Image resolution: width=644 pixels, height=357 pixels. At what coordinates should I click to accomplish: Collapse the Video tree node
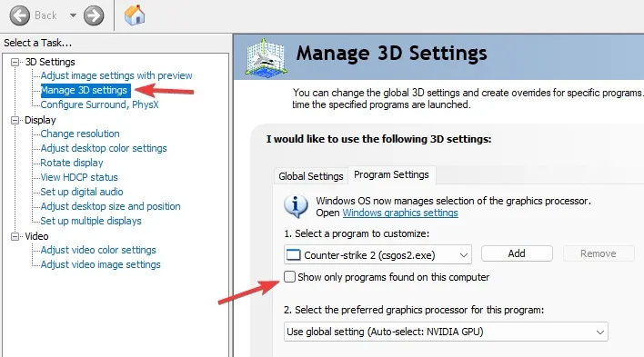pyautogui.click(x=15, y=236)
